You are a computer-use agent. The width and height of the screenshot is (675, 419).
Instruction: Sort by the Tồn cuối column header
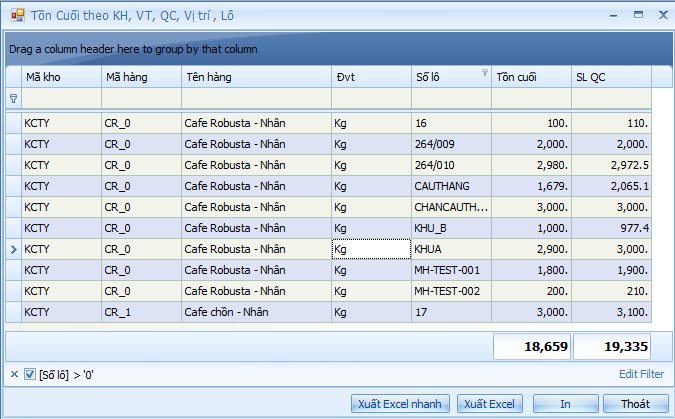(530, 76)
